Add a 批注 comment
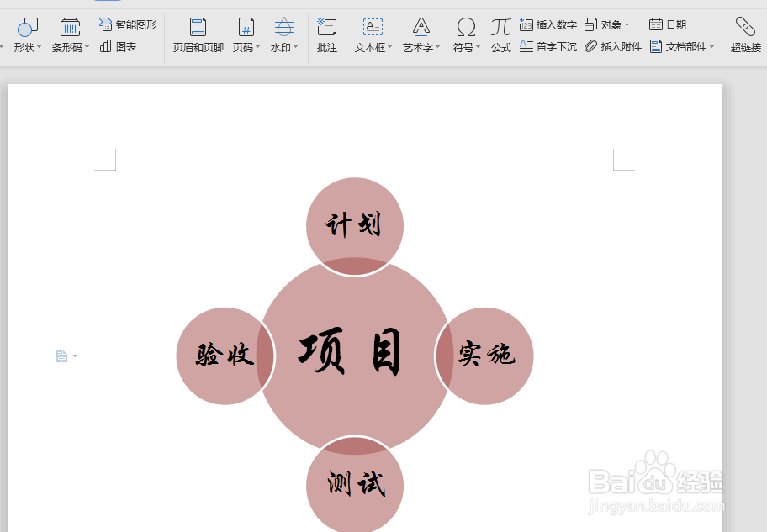The width and height of the screenshot is (767, 532). click(327, 34)
